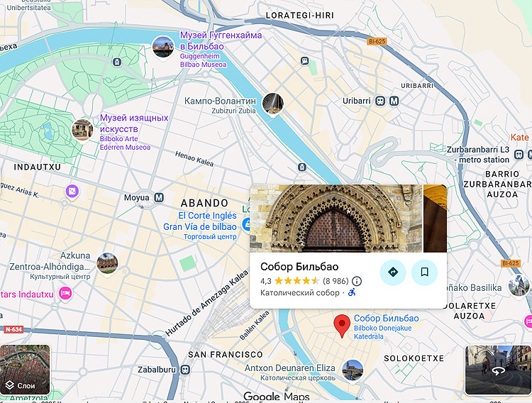This screenshot has width=532, height=403.
Task: Click the Собор Бильбао map label link
Action: pos(386,318)
